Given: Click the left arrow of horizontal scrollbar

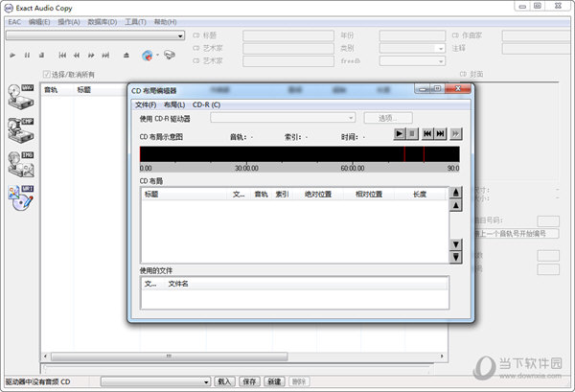Looking at the screenshot, I should [45, 357].
